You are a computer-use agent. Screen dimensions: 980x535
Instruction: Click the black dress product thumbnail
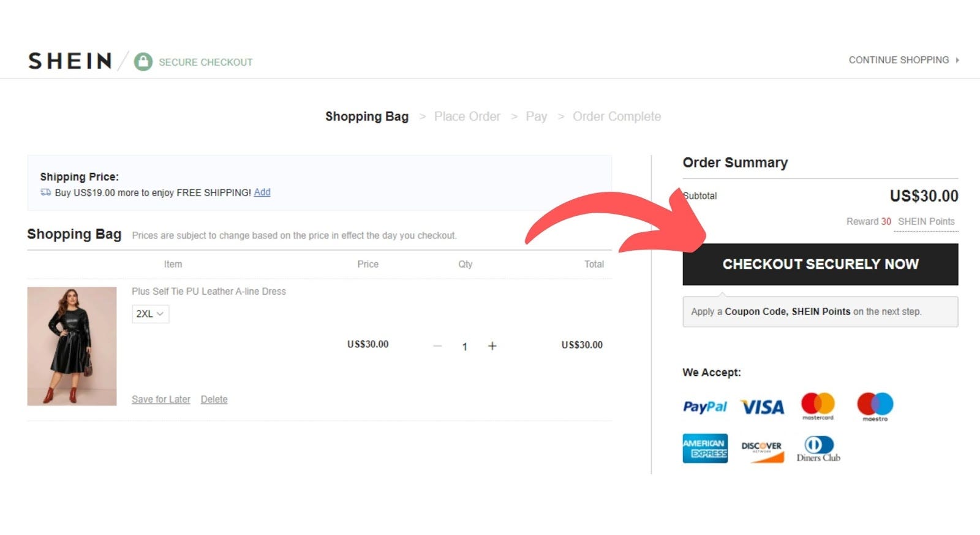click(72, 346)
